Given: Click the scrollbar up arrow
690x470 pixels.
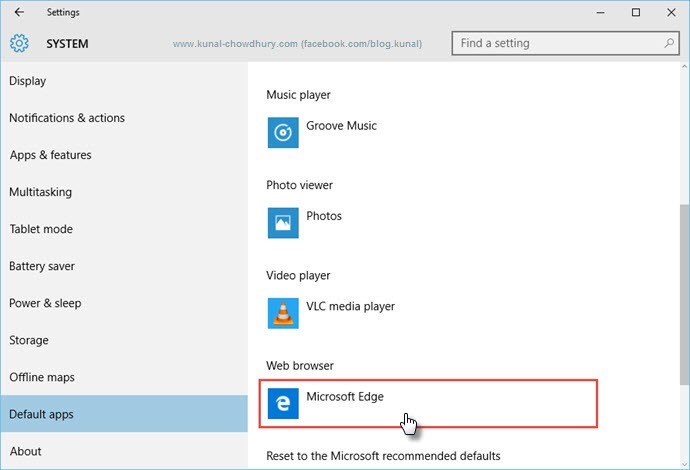Looking at the screenshot, I should point(684,66).
